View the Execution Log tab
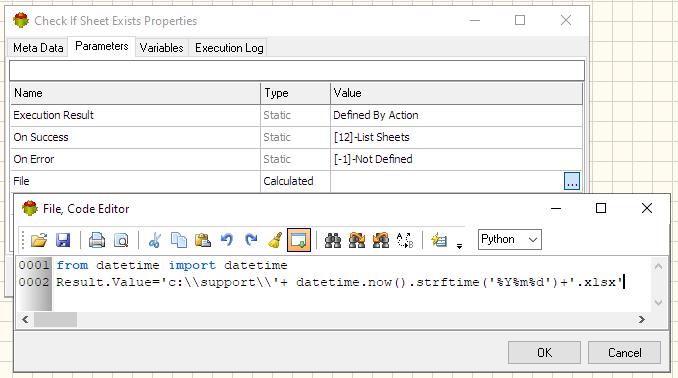Viewport: 678px width, 378px height. pyautogui.click(x=229, y=48)
